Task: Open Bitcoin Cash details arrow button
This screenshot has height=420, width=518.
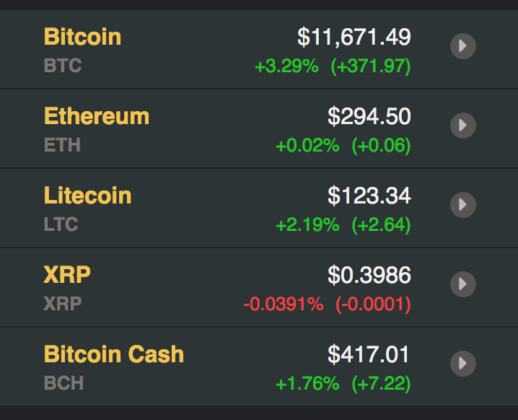Action: (x=463, y=363)
